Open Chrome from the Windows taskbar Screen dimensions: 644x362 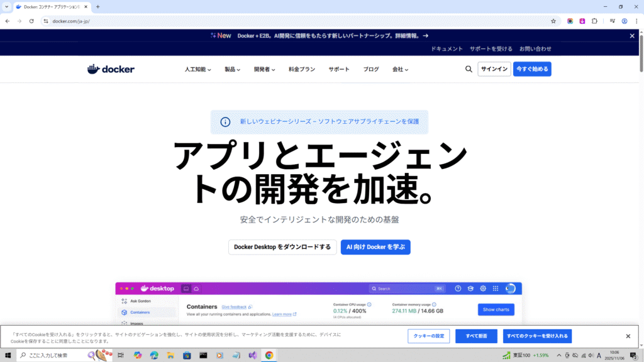[269, 355]
